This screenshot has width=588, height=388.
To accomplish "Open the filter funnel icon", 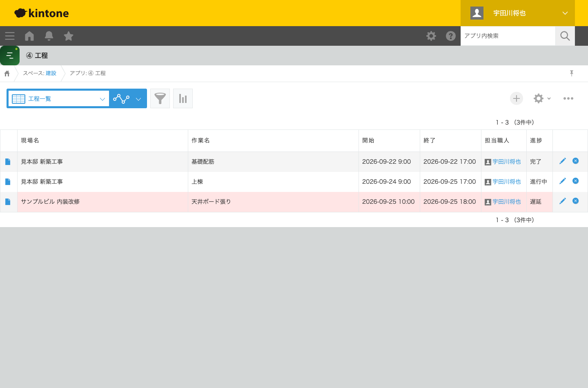I will click(160, 98).
